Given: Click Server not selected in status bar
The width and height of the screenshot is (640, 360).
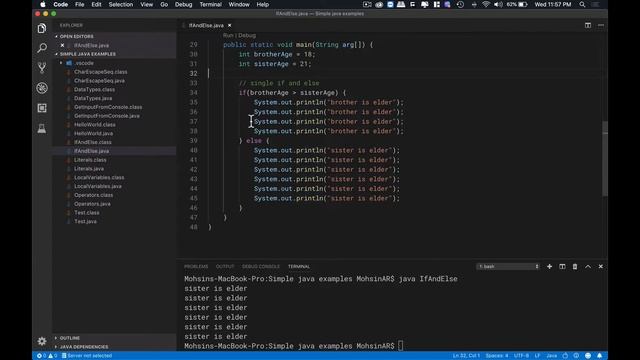Looking at the screenshot, I should pos(87,356).
